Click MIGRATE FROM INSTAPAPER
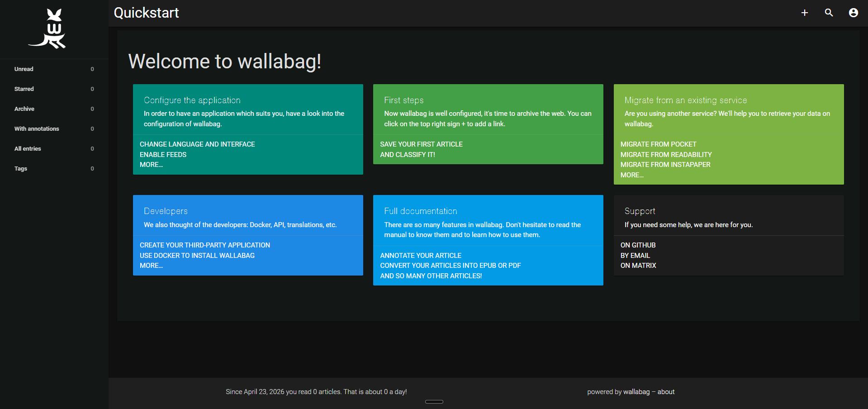Image resolution: width=868 pixels, height=409 pixels. [x=665, y=165]
